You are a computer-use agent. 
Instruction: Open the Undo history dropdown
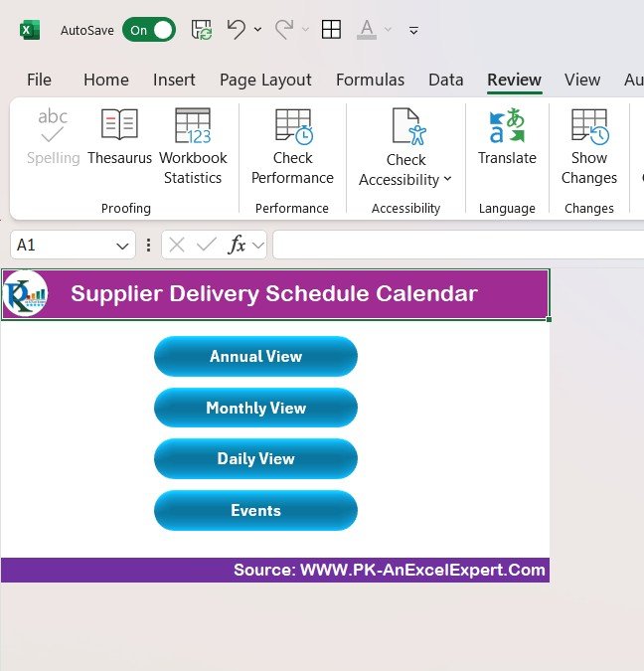point(257,30)
